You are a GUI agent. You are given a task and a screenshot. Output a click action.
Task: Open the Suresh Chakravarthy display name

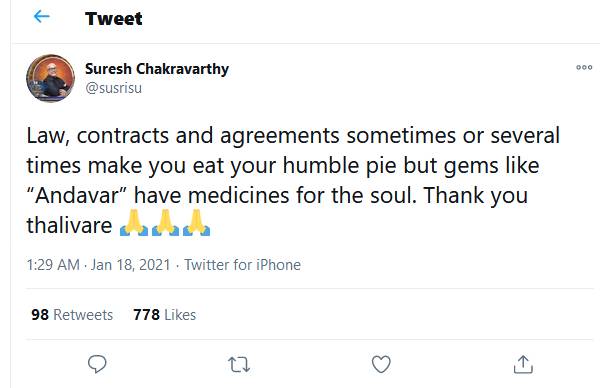point(157,69)
